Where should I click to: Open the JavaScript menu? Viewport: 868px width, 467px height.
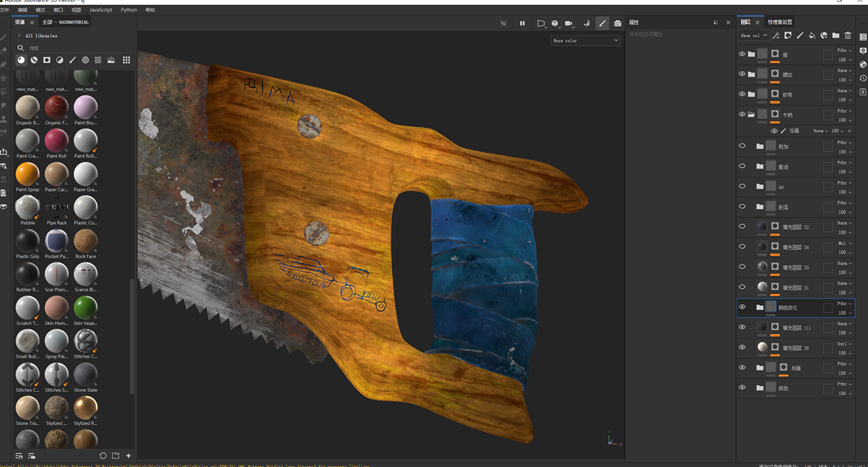[x=101, y=10]
